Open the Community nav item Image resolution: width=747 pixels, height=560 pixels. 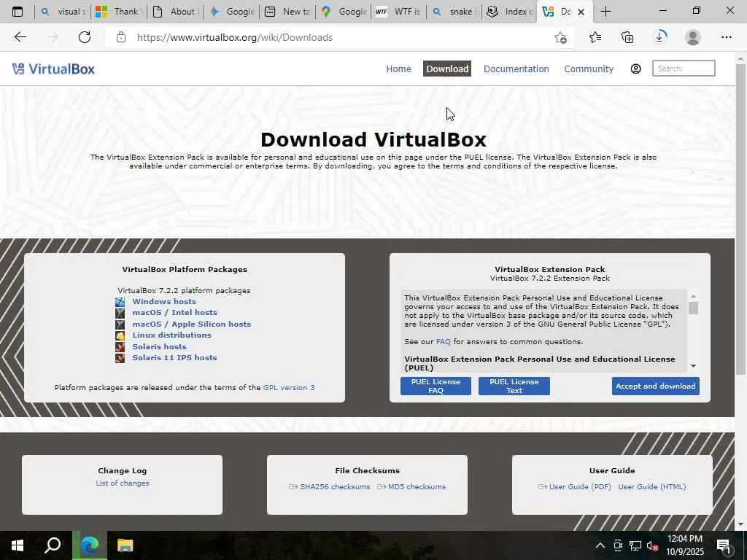(x=589, y=69)
